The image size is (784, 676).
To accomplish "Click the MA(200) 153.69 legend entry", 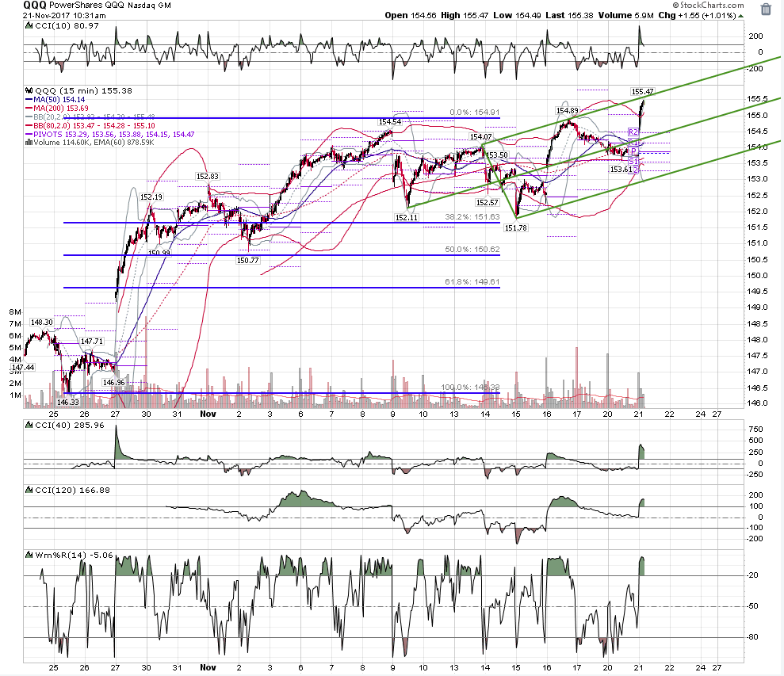I will [x=57, y=108].
